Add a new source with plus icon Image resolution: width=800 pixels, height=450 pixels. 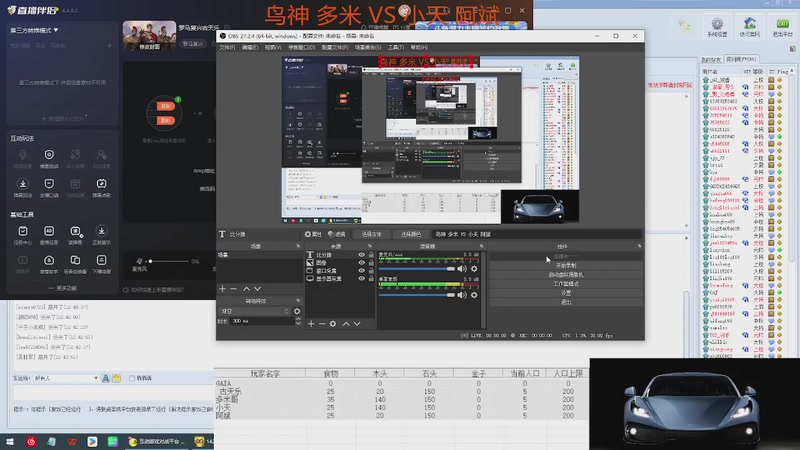pos(311,323)
